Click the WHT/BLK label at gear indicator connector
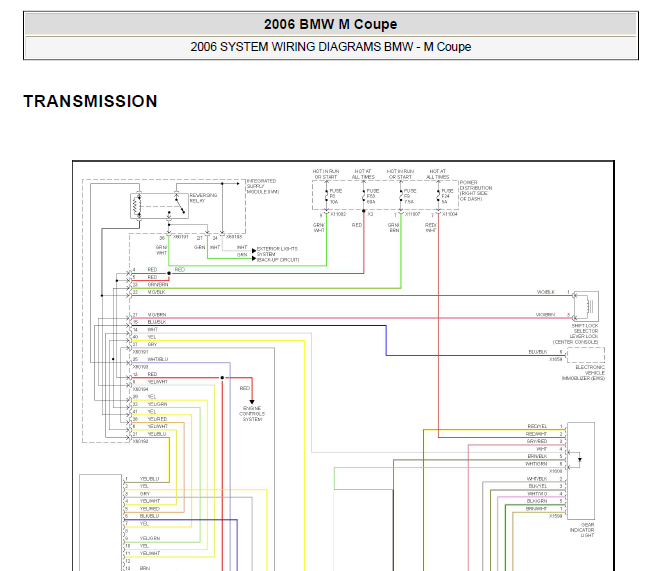 (x=537, y=479)
